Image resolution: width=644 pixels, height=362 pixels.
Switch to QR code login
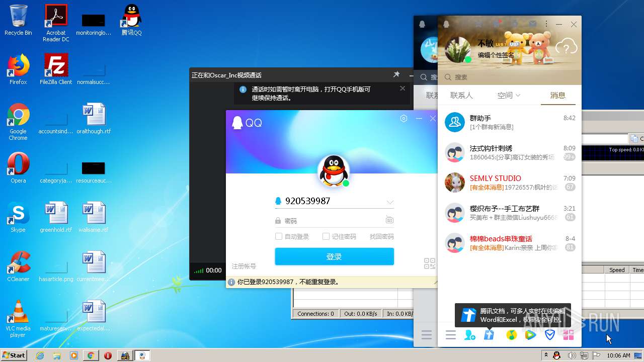[430, 263]
